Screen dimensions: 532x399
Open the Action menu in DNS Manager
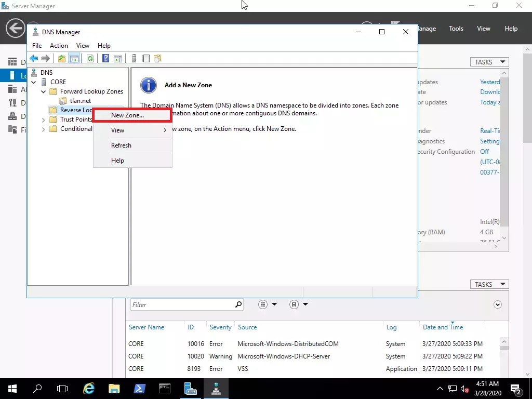point(59,46)
